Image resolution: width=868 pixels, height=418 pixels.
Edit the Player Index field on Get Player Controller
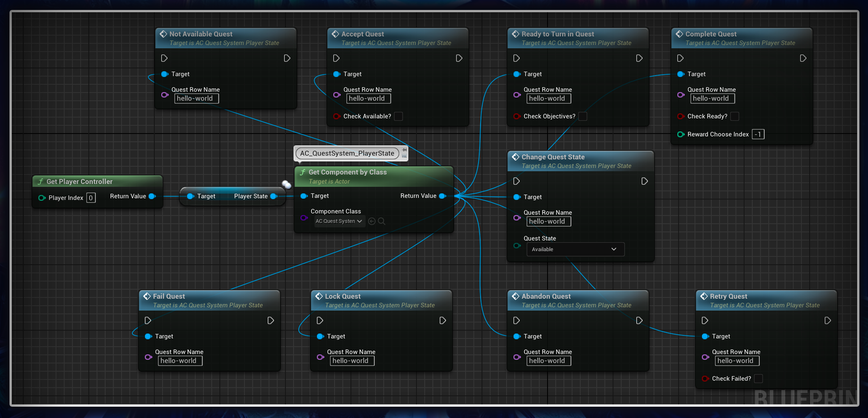tap(91, 197)
